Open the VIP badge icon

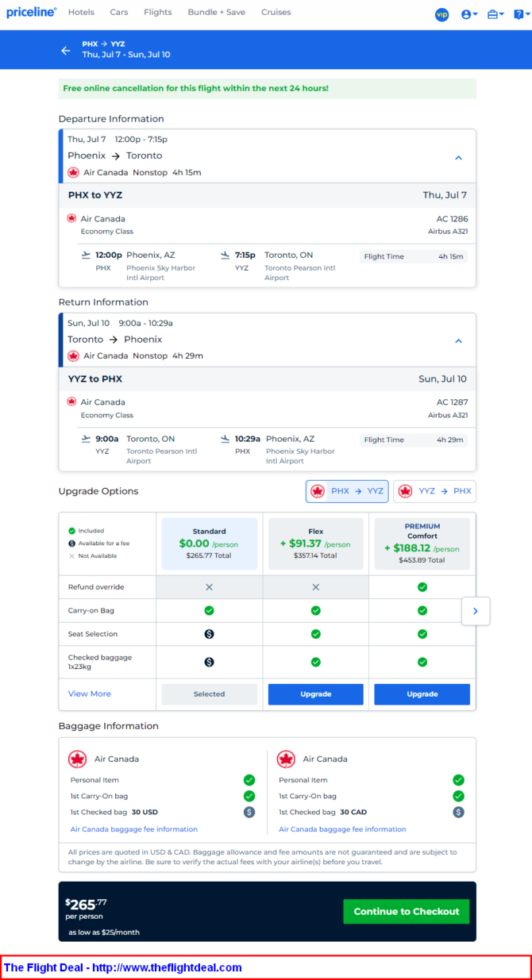(x=442, y=14)
